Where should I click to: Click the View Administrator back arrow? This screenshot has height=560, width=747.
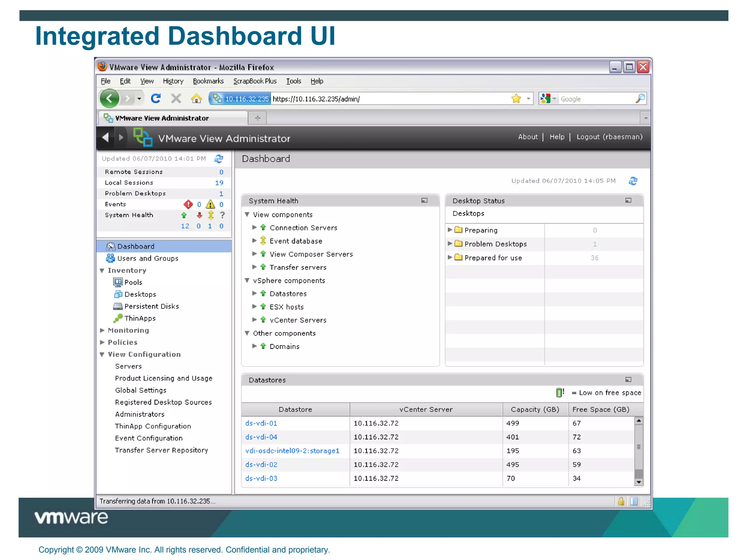pos(106,138)
